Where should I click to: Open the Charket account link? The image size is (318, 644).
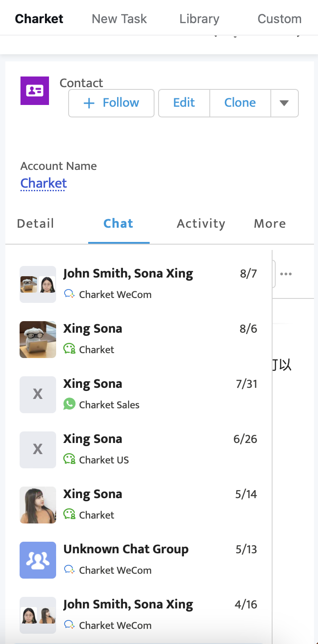43,183
